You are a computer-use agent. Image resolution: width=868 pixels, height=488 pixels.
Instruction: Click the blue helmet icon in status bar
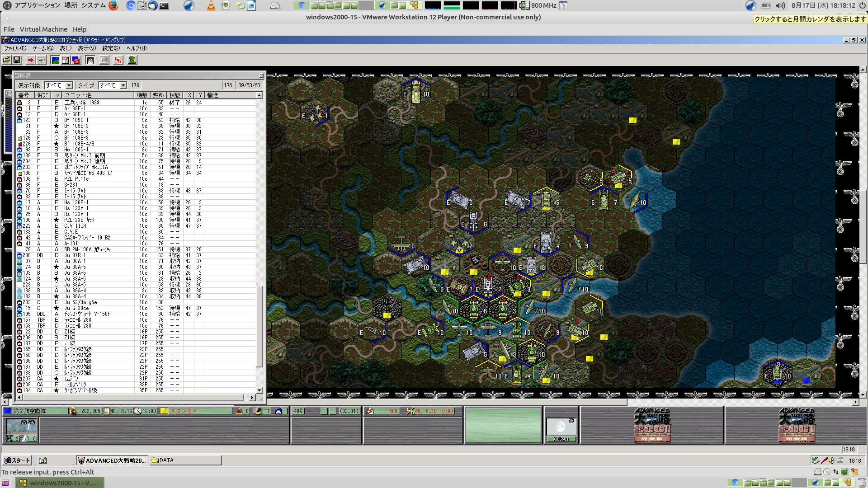pos(278,411)
